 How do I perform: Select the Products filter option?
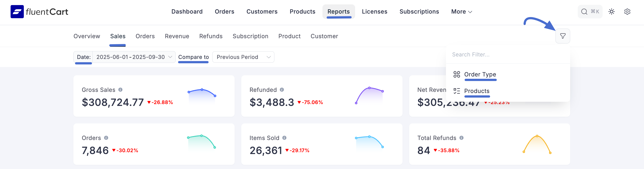[x=477, y=91]
